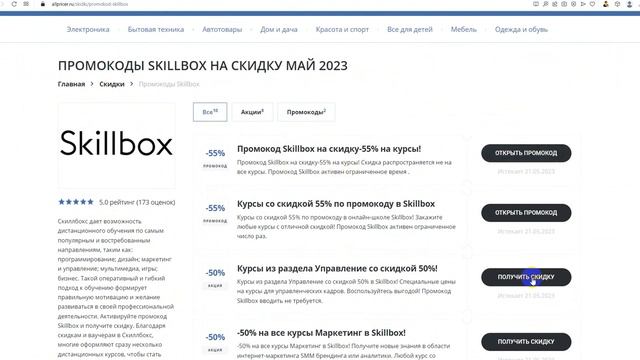640x360 pixels.
Task: Select the Промокоды filter tab
Action: [306, 112]
